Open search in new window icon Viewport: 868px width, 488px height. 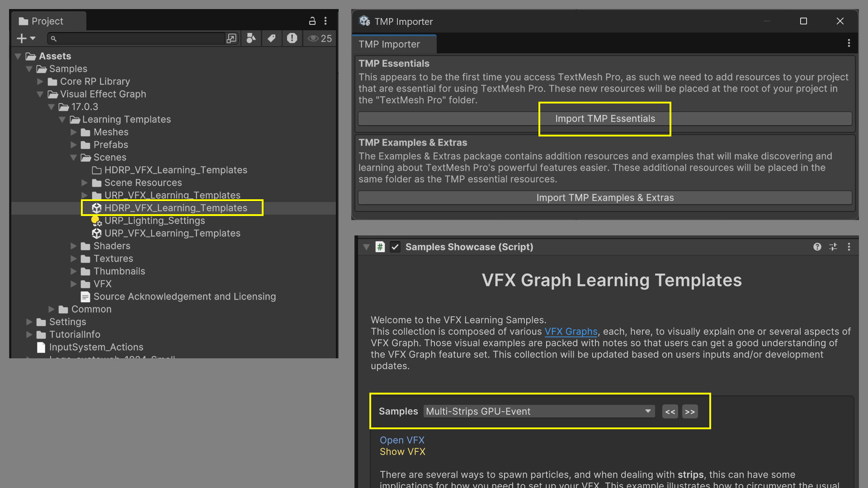tap(231, 39)
